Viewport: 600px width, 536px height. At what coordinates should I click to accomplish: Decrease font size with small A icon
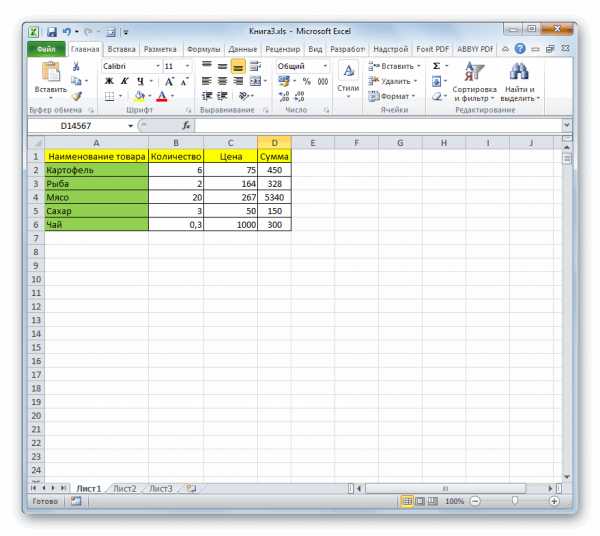(x=184, y=81)
